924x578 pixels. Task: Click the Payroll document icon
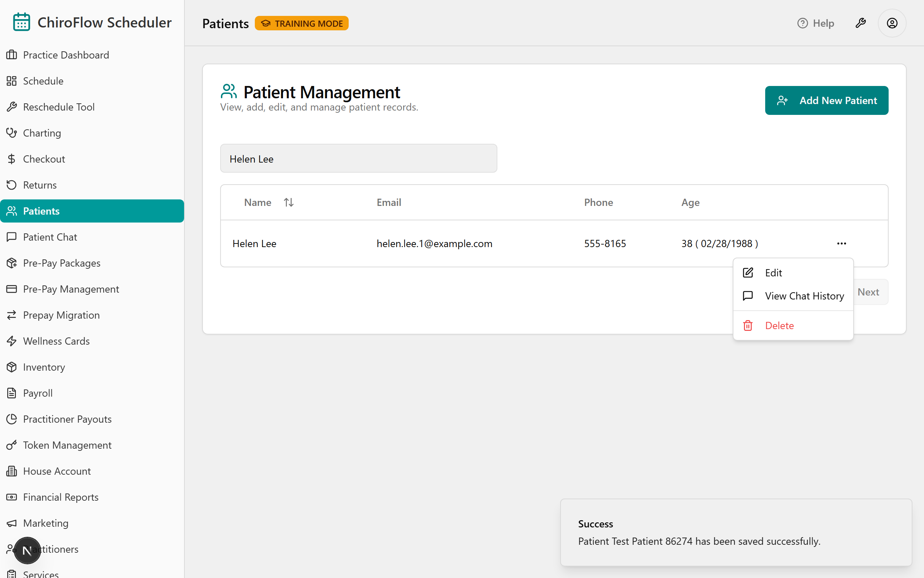click(x=12, y=393)
